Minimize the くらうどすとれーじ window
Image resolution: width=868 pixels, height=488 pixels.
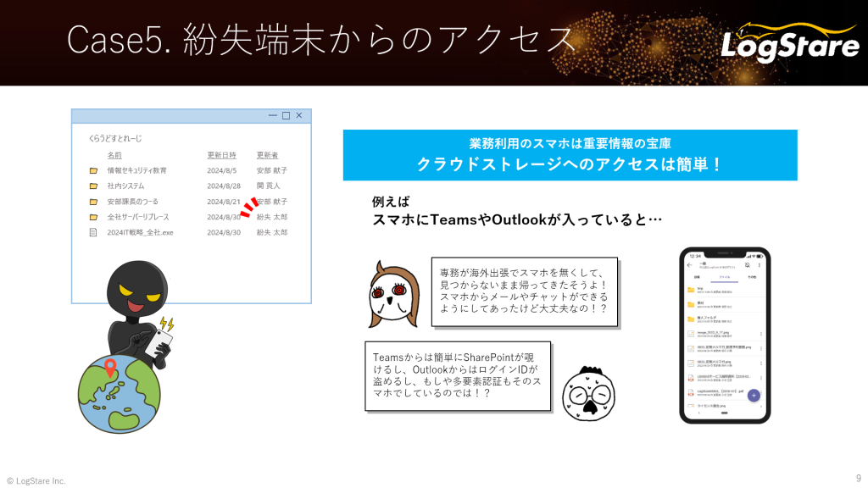272,115
